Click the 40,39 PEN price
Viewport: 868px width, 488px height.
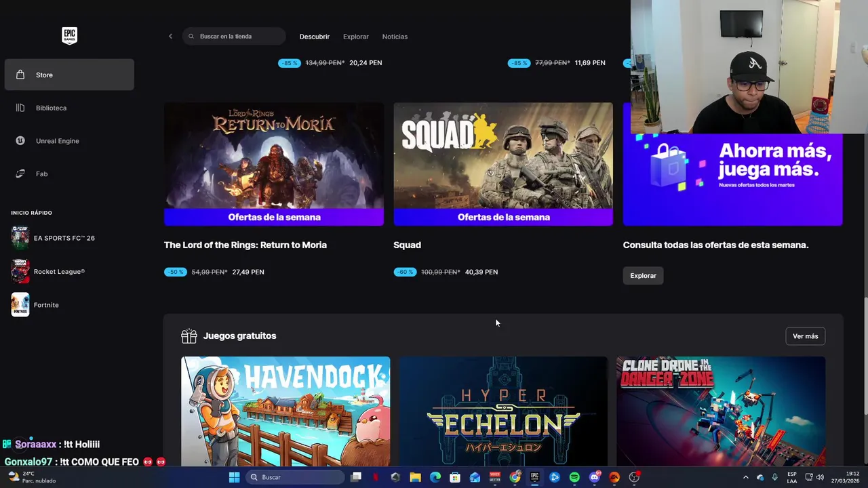[x=481, y=272]
